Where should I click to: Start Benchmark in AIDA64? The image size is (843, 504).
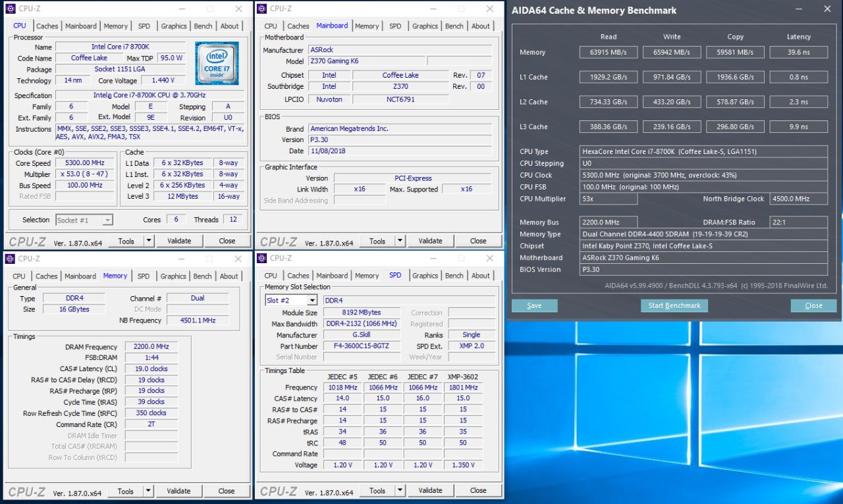pos(674,305)
